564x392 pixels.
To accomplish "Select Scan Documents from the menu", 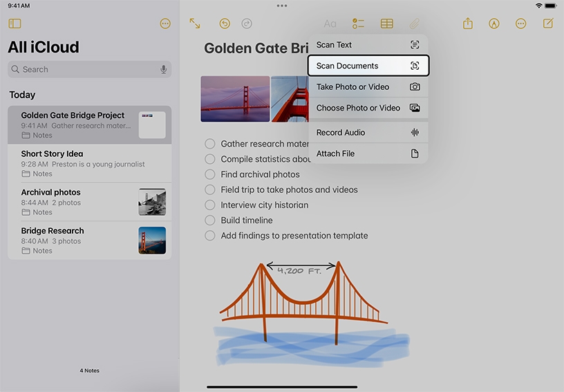I will coord(368,66).
